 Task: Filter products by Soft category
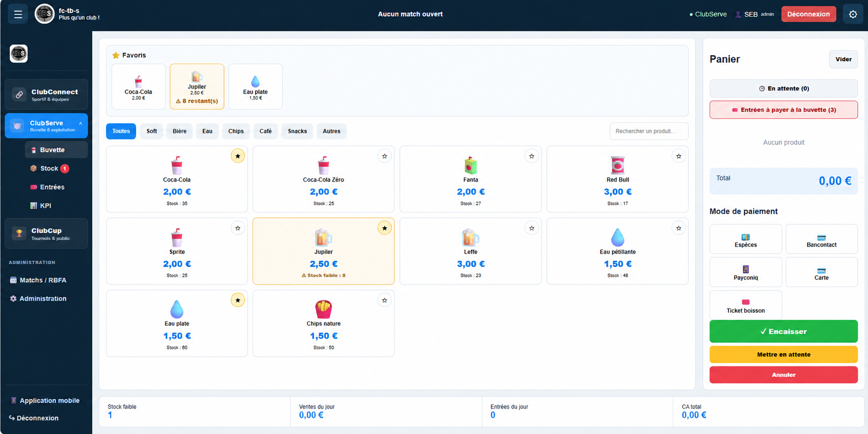click(x=152, y=131)
